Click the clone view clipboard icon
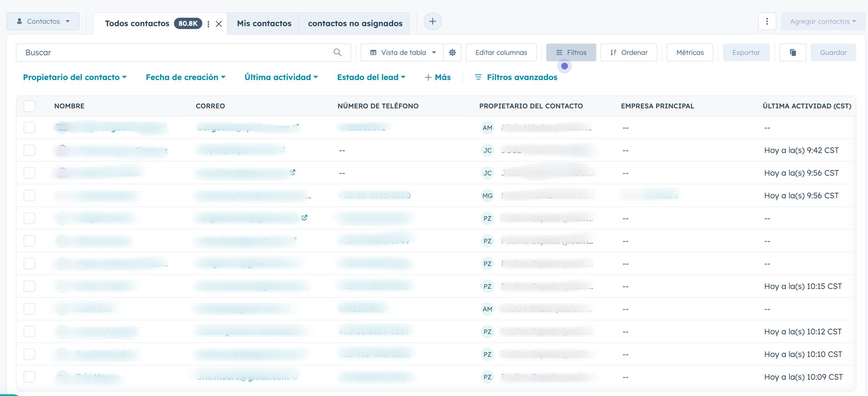This screenshot has height=396, width=868. (793, 52)
